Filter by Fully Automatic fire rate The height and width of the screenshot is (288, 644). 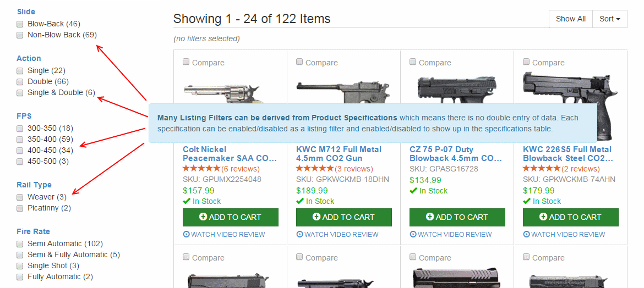click(x=20, y=277)
